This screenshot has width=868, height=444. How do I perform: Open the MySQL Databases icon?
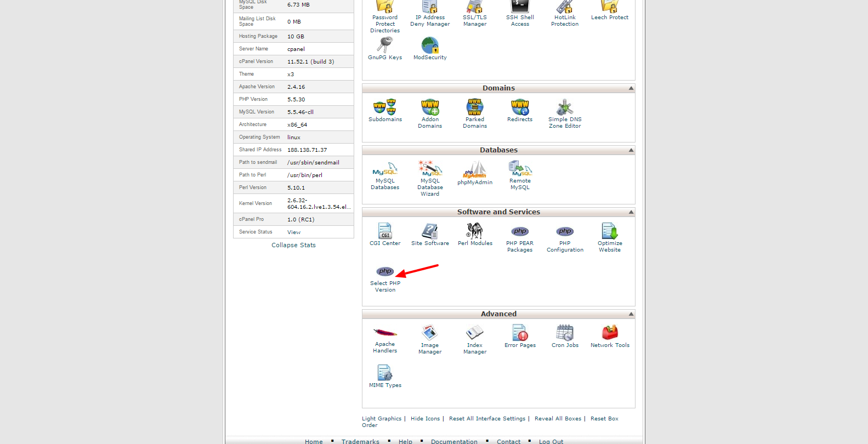[x=385, y=169]
